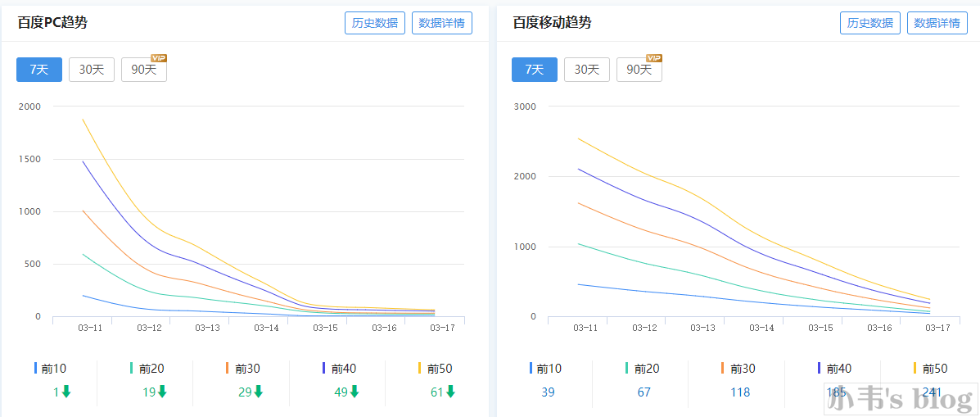980x417 pixels.
Task: Open 数据详情 in 百度PC趋势 panel
Action: pyautogui.click(x=442, y=23)
